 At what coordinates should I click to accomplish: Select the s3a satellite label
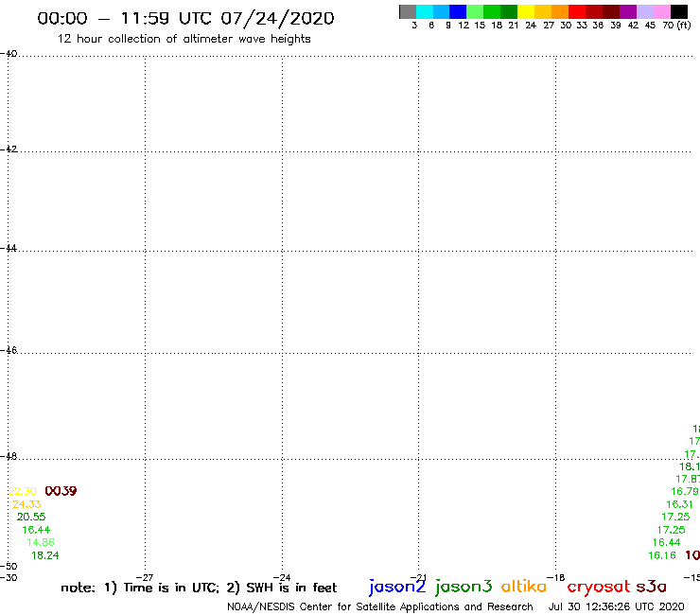click(652, 587)
